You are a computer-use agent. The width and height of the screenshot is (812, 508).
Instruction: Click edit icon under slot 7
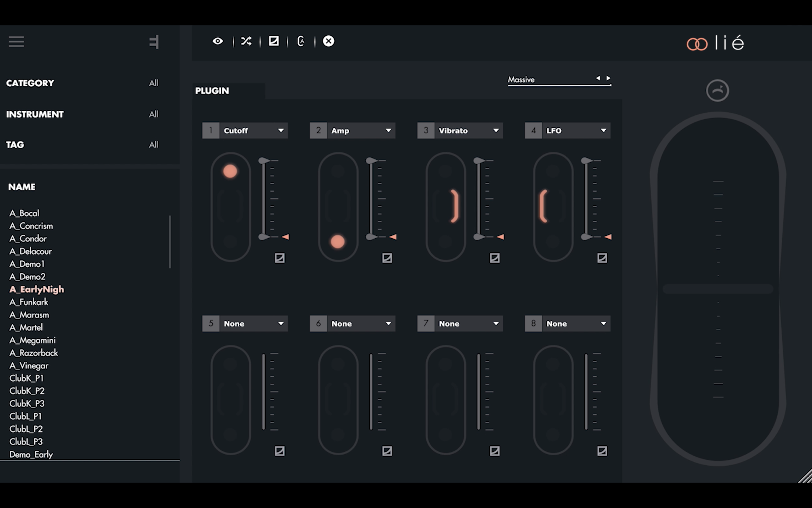(x=495, y=451)
